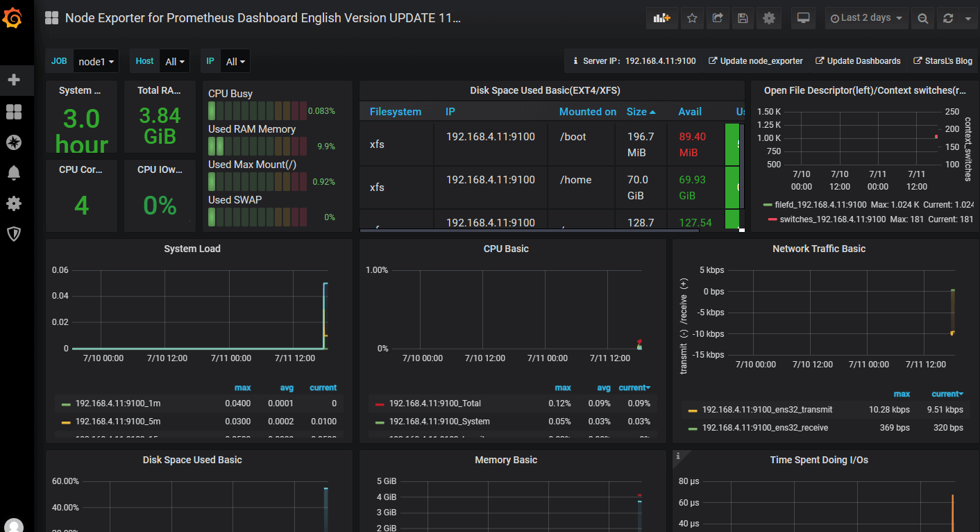Sort disk table by Avail header
Viewport: 980px width, 532px height.
click(x=690, y=112)
